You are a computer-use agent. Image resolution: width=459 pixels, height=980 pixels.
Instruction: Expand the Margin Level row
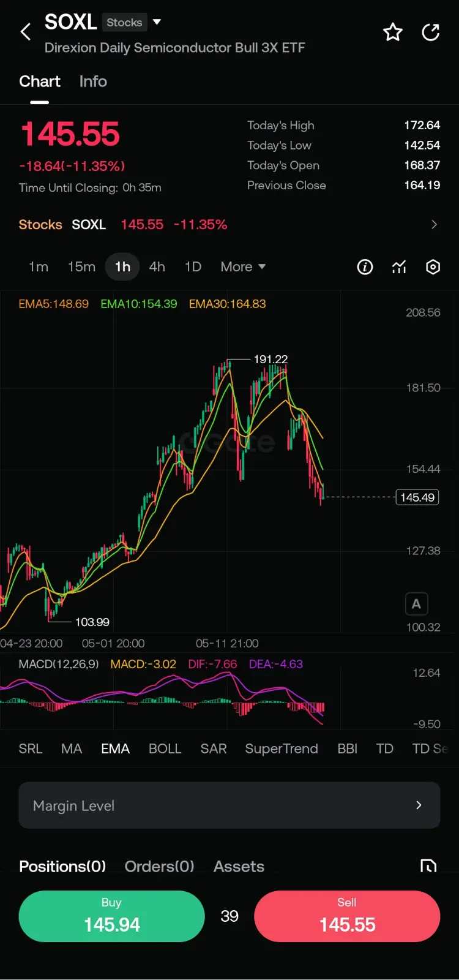(229, 805)
